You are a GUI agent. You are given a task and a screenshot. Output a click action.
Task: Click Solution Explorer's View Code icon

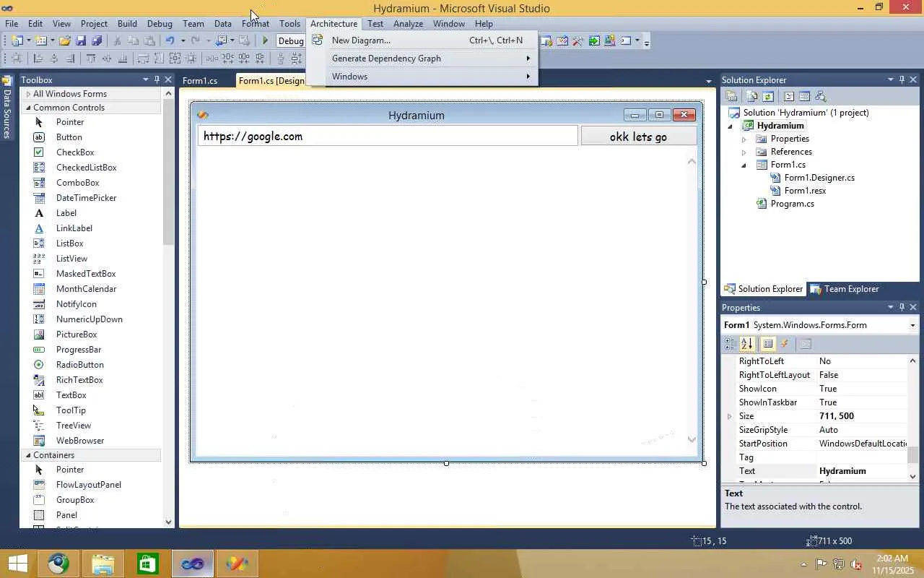pos(789,96)
